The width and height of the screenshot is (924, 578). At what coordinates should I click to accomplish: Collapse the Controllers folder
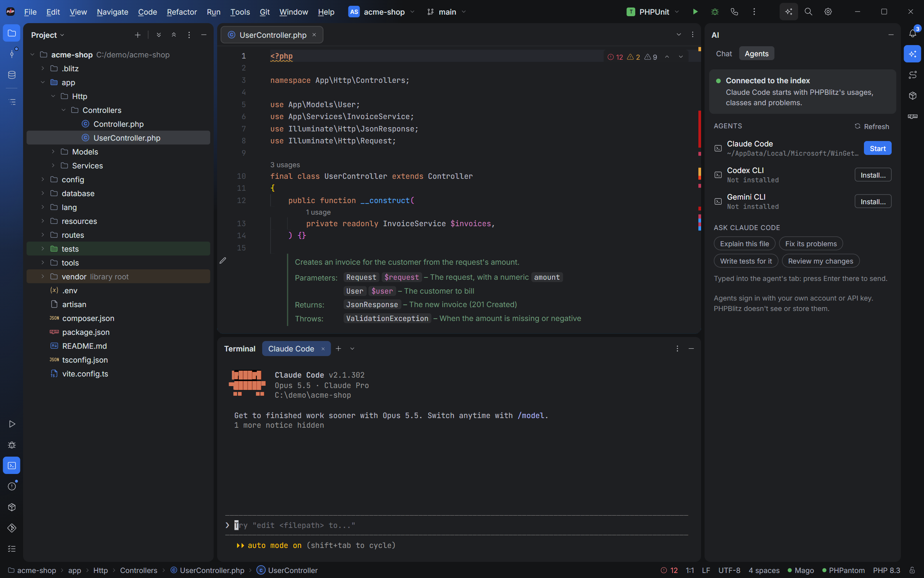tap(64, 110)
